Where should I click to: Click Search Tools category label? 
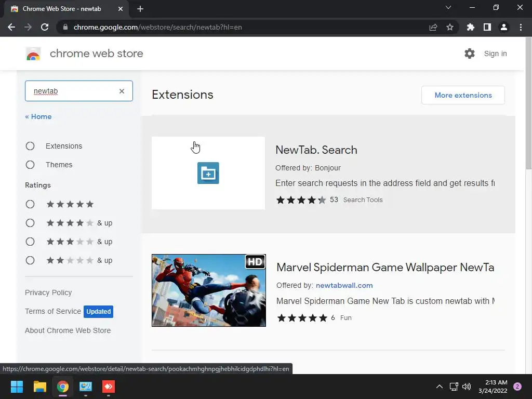[363, 200]
